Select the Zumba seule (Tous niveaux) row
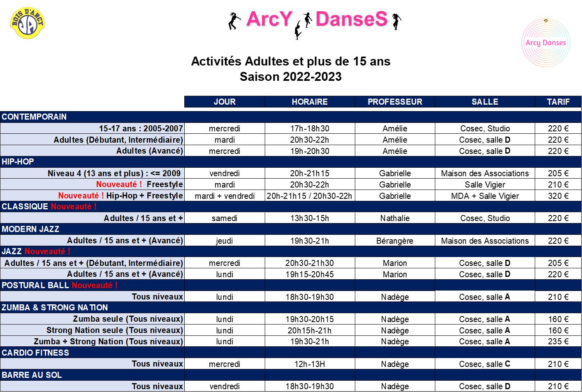Viewport: 582px width, 392px height. (128, 319)
